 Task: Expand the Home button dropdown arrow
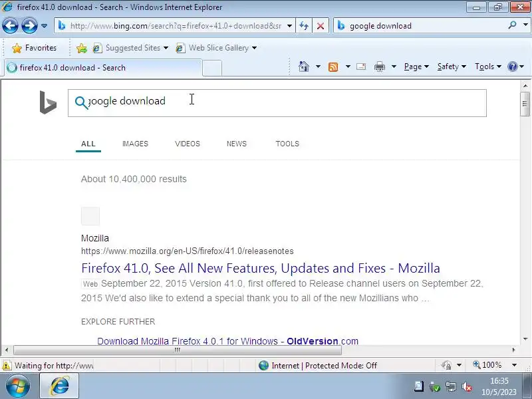pos(318,66)
